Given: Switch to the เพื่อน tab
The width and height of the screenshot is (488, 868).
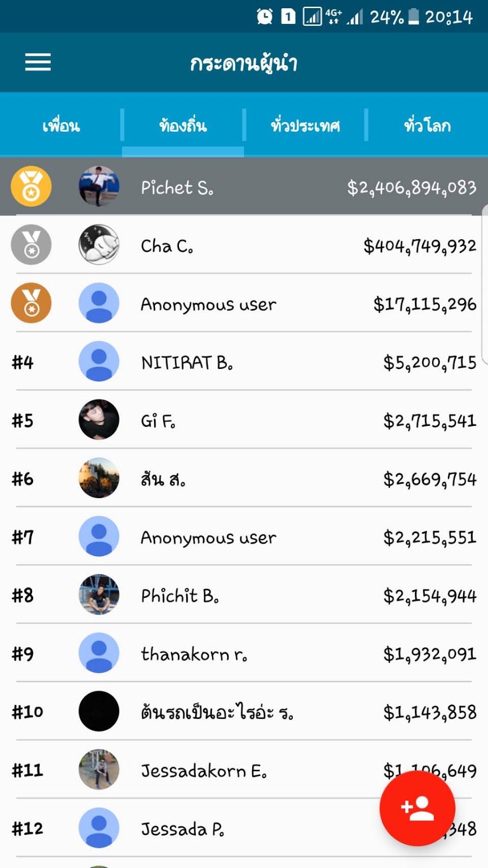Looking at the screenshot, I should [61, 125].
